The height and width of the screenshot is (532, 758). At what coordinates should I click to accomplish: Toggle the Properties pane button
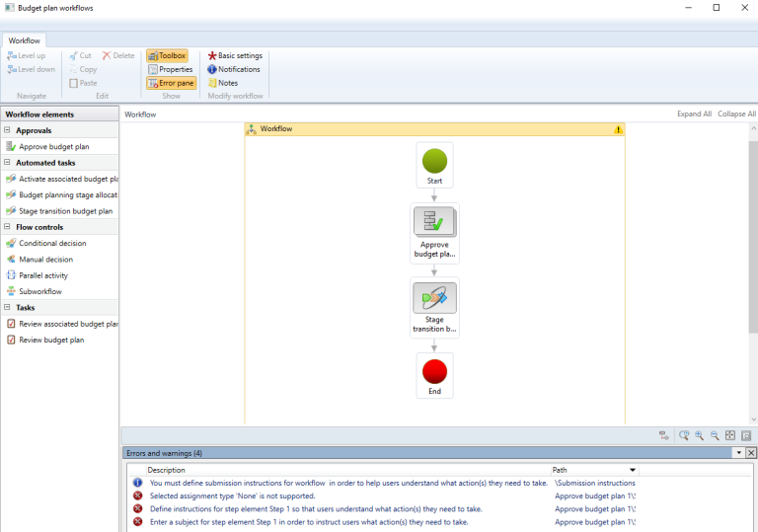coord(171,70)
